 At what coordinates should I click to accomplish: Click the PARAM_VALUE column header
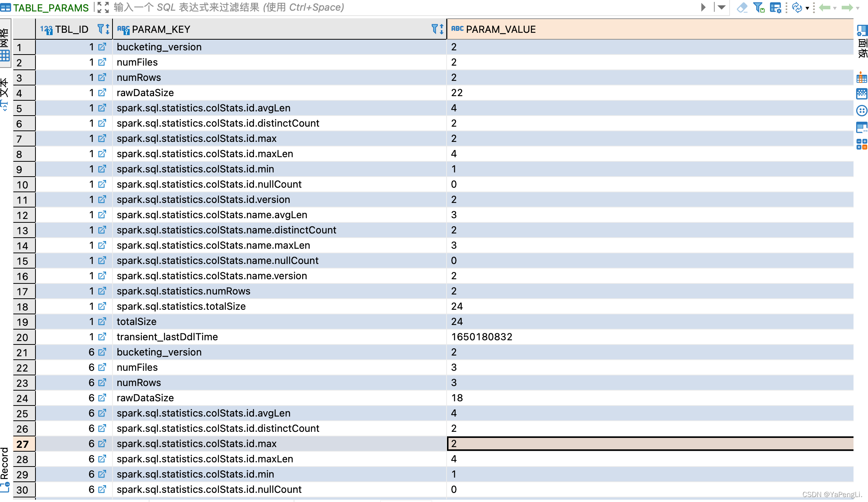point(500,29)
